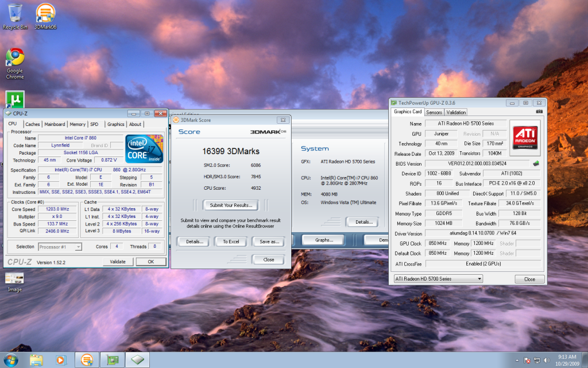Click the GPU-Z Name field value
The width and height of the screenshot is (588, 368).
tap(466, 123)
